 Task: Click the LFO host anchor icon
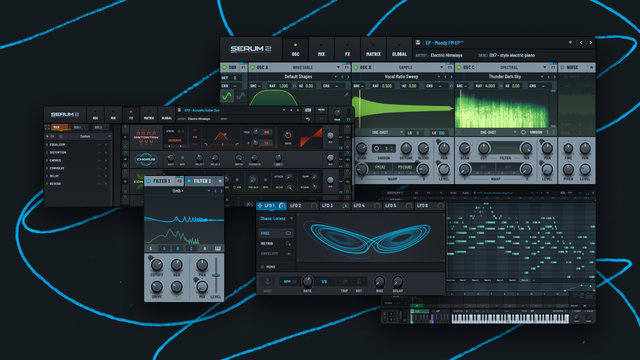(x=267, y=281)
